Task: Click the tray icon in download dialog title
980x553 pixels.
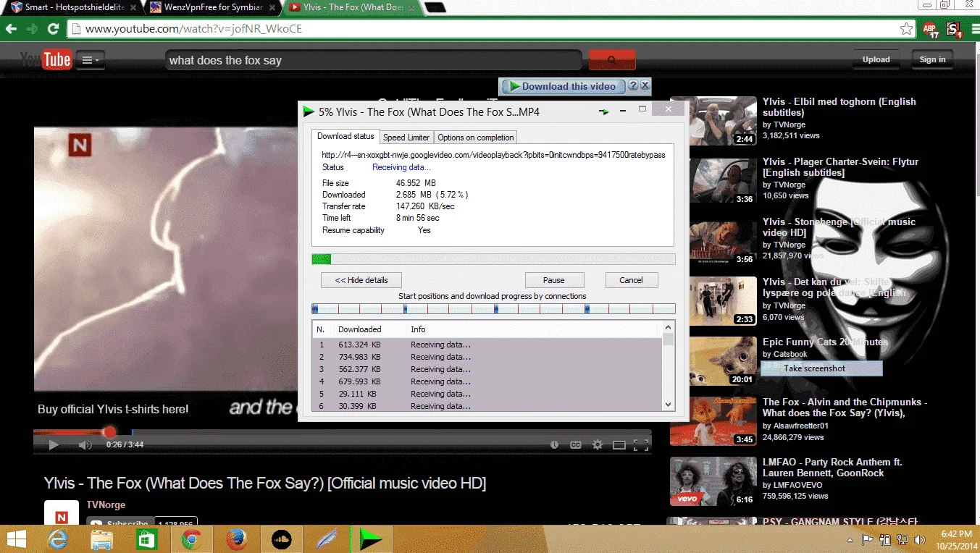Action: click(603, 112)
